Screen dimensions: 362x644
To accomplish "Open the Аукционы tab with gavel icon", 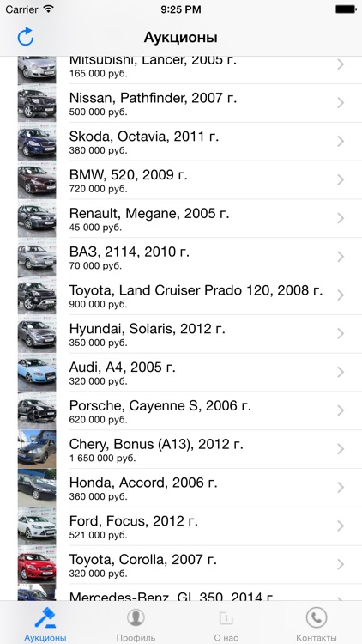I will tap(45, 623).
